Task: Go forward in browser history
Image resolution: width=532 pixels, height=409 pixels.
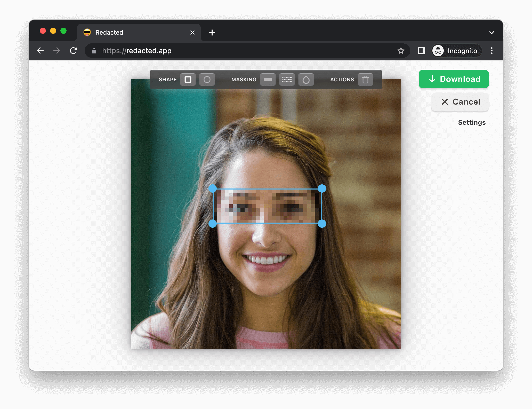Action: point(57,51)
